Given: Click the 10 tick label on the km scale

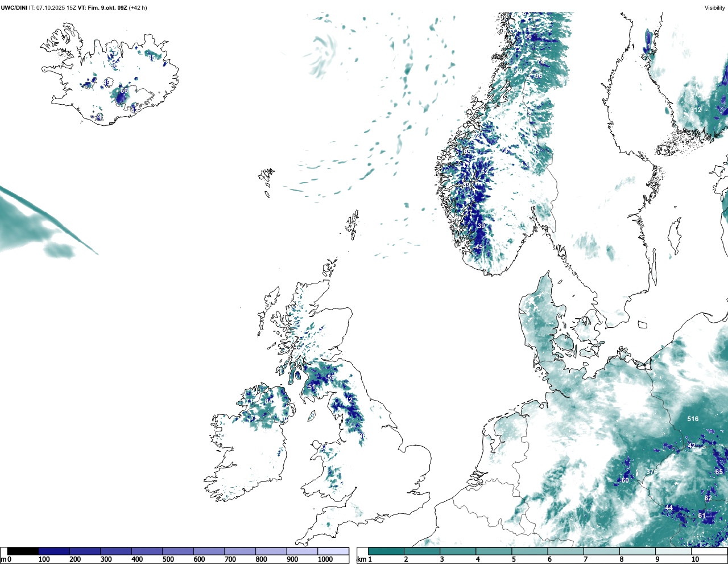Looking at the screenshot, I should 695,560.
